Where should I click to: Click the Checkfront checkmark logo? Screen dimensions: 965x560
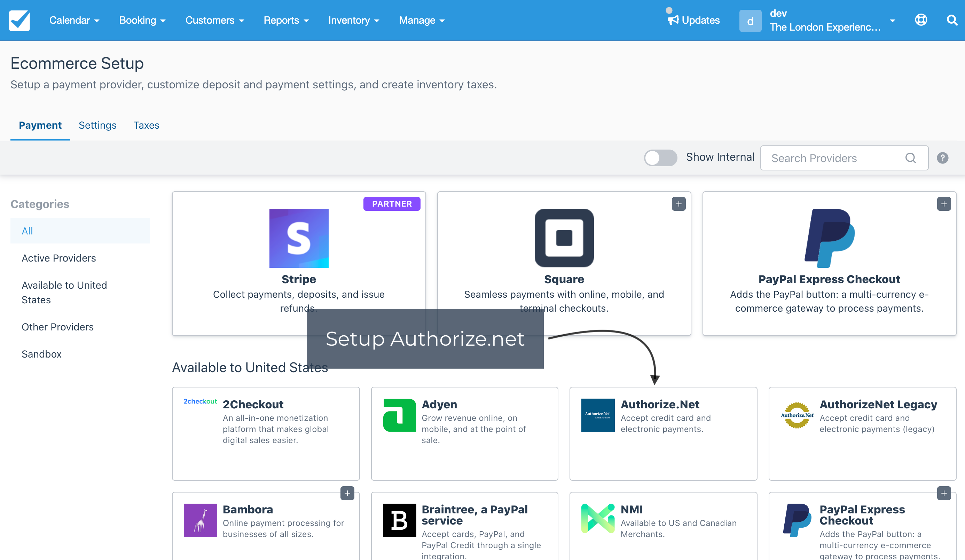19,20
